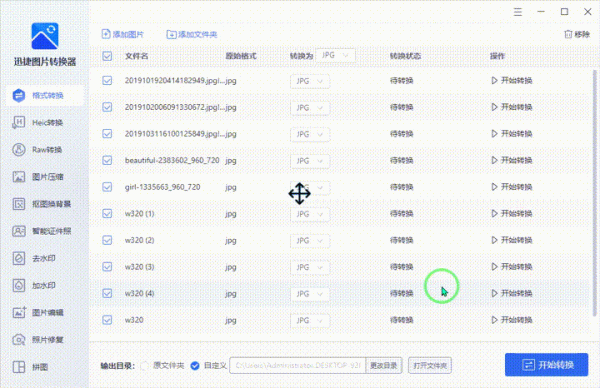
Task: Click the 打开文件夹 button
Action: pyautogui.click(x=430, y=365)
